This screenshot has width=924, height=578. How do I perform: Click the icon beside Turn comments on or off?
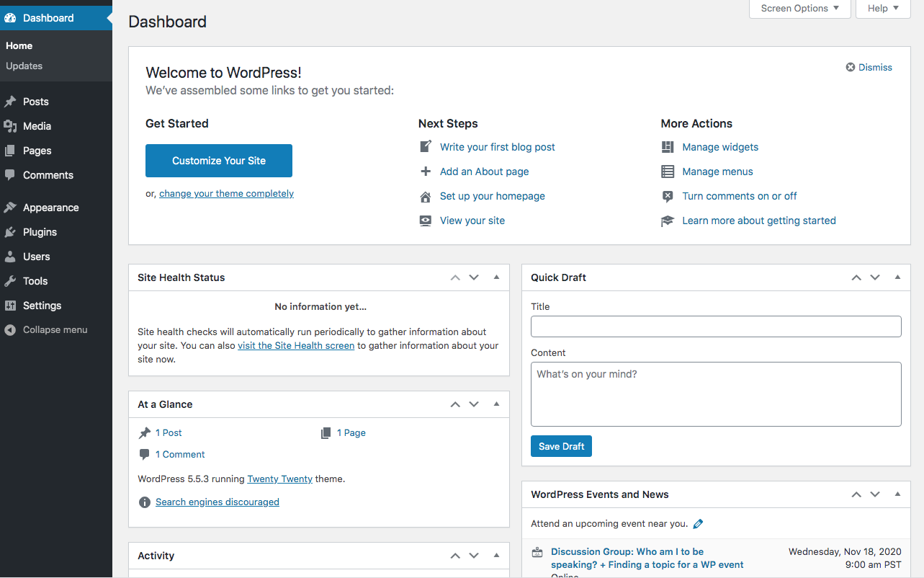pyautogui.click(x=668, y=196)
